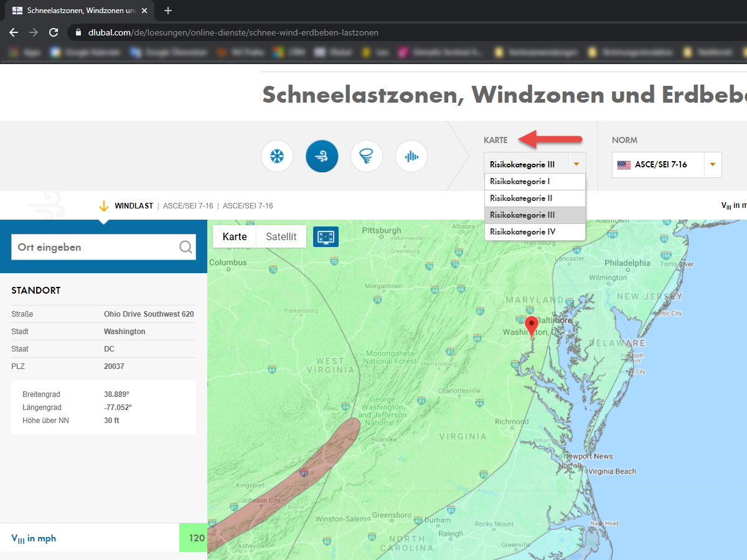Click Philadelphia label on map
Screen dimensions: 747x560
[x=627, y=263]
